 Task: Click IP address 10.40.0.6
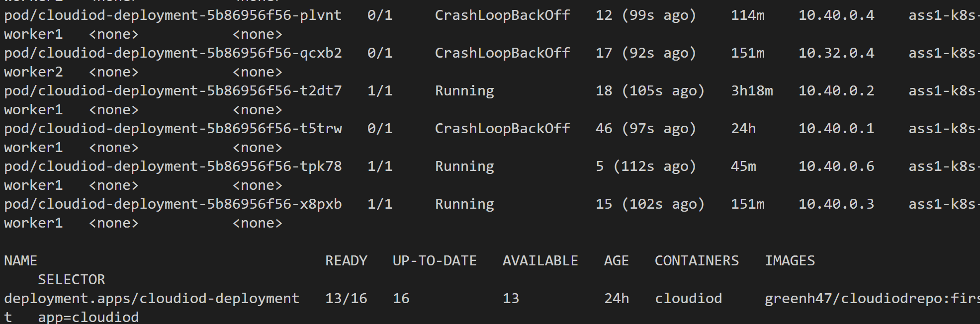(x=836, y=166)
